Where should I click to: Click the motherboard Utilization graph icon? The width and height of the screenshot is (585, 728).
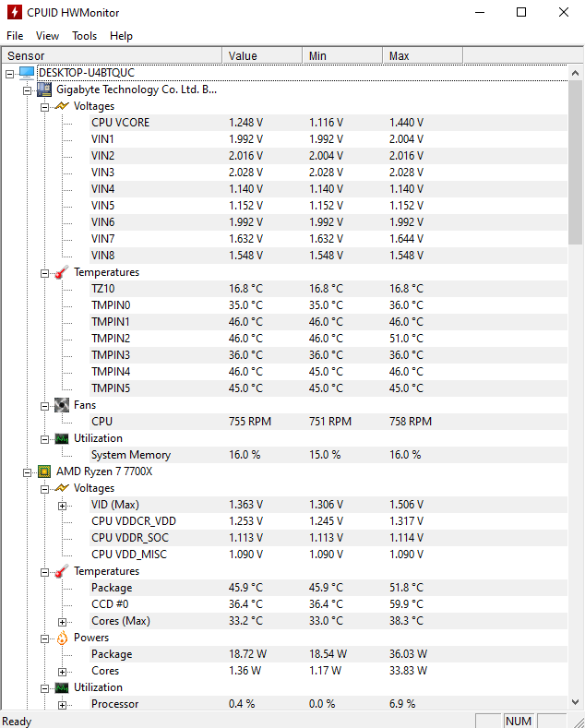[62, 438]
